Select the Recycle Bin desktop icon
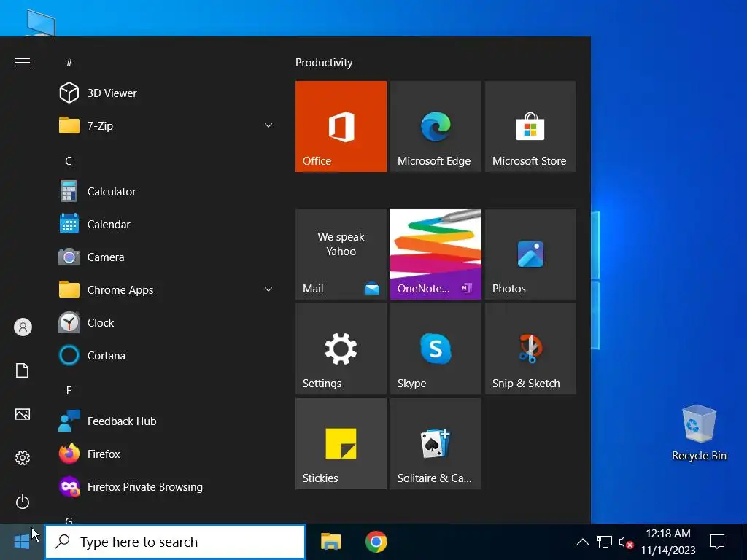 (700, 432)
